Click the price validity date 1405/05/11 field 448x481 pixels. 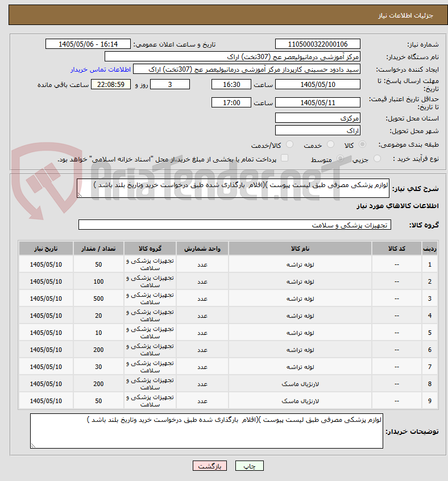coord(318,103)
